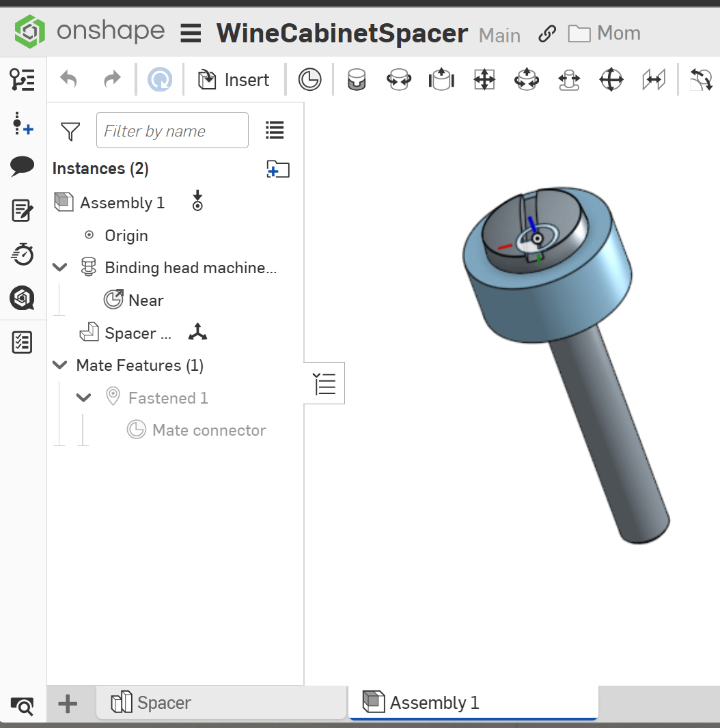The image size is (720, 728).
Task: Select the Pin slot mate tool
Action: pyautogui.click(x=569, y=79)
